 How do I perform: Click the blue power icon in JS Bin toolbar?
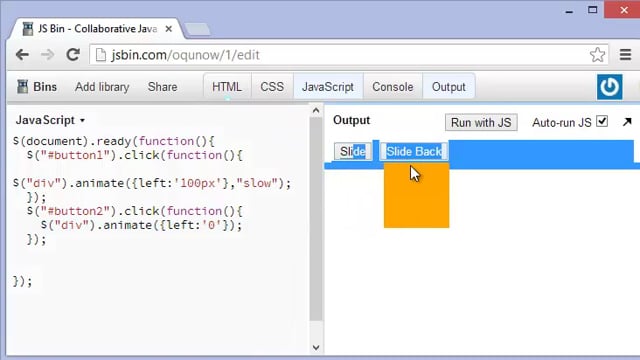[609, 87]
